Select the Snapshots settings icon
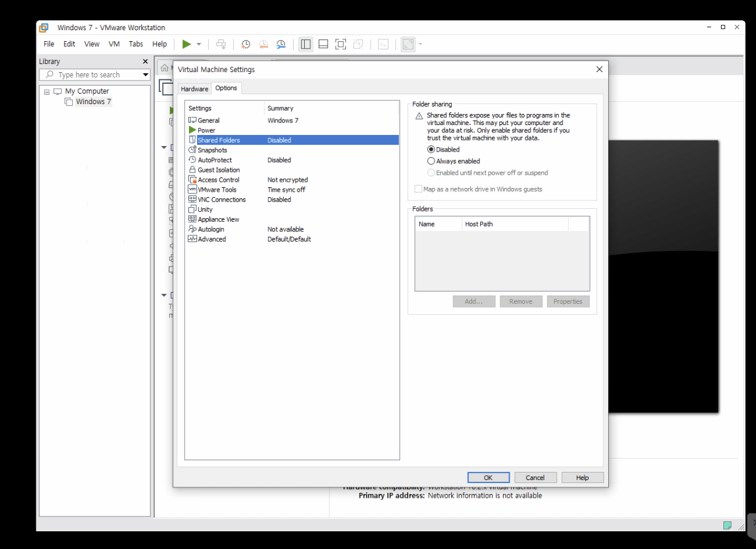This screenshot has width=756, height=549. (192, 150)
